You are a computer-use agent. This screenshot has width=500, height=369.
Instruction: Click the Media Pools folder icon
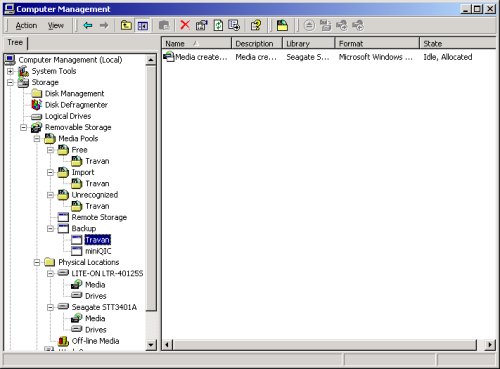(50, 138)
